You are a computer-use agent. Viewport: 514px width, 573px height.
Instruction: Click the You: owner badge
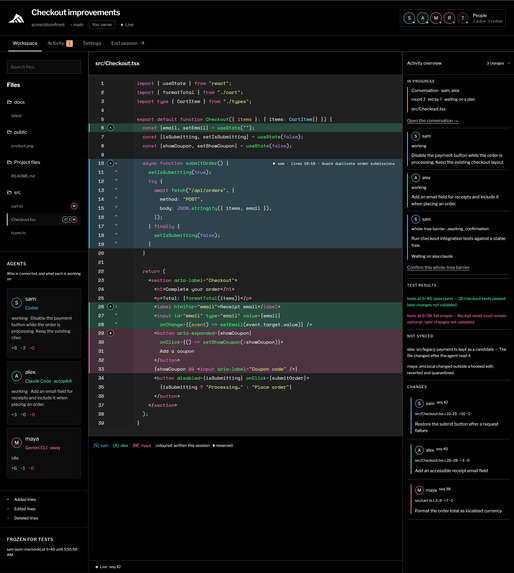click(102, 25)
